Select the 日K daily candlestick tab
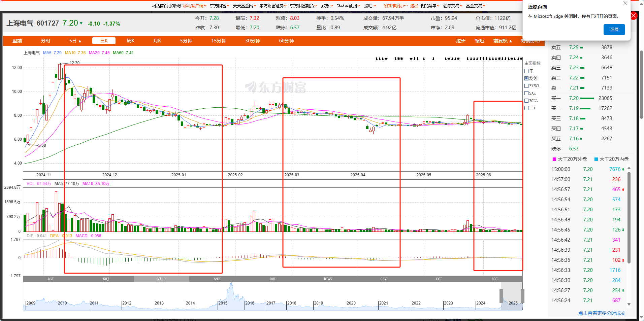Image resolution: width=644 pixels, height=321 pixels. pyautogui.click(x=104, y=41)
